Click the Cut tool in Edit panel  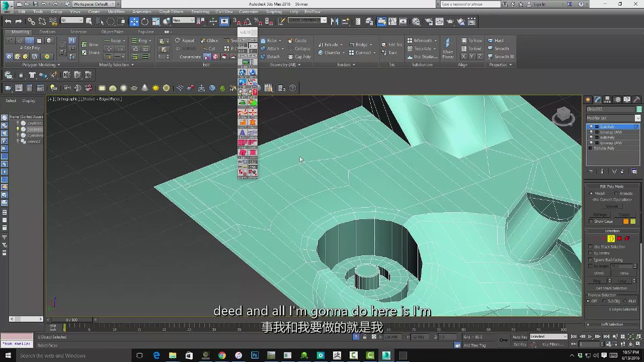209,49
